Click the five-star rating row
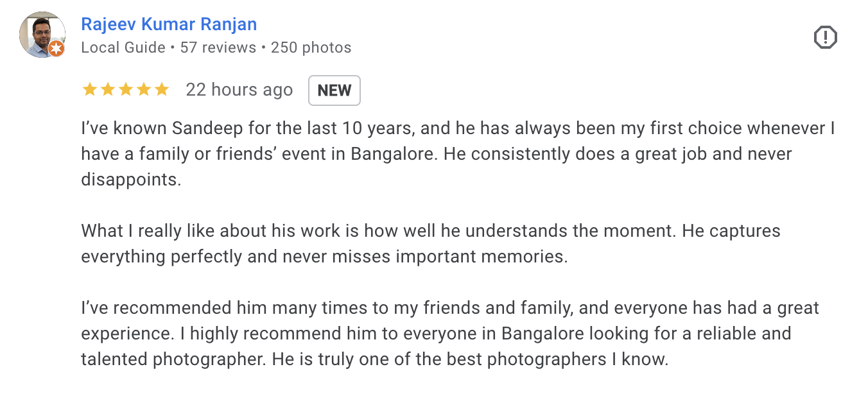The image size is (868, 394). [x=126, y=90]
